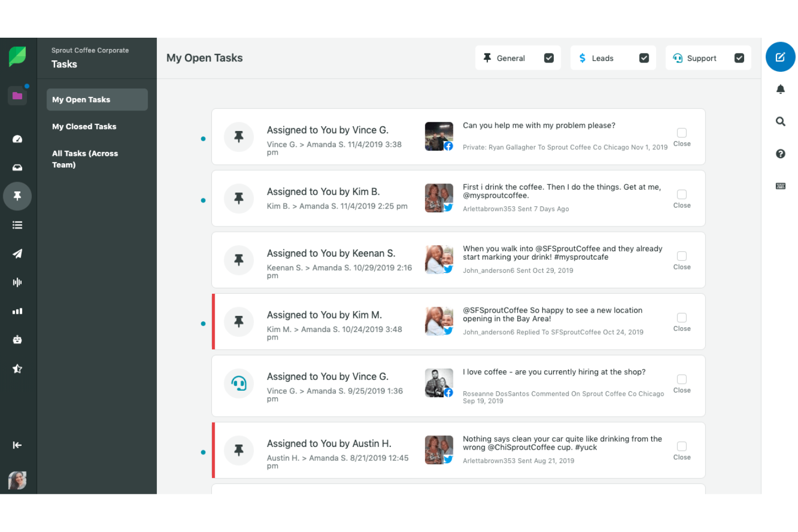
Task: Open message 'So happy to see a new location'
Action: click(x=553, y=314)
